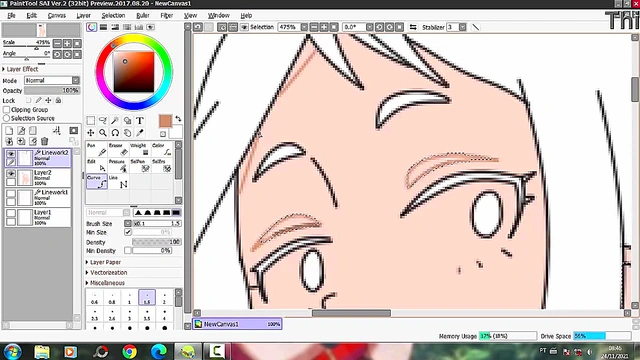Swap foreground and background colors
This screenshot has height=360, width=640.
click(x=178, y=119)
